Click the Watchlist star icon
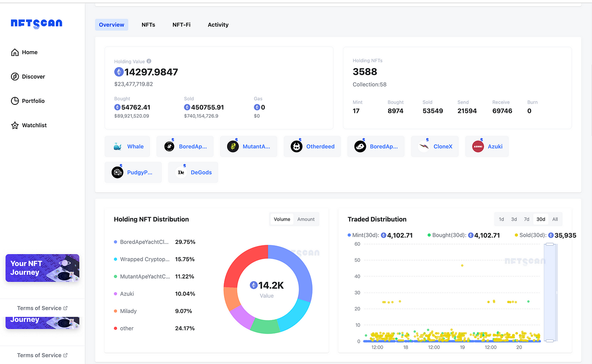The image size is (592, 364). coord(15,126)
